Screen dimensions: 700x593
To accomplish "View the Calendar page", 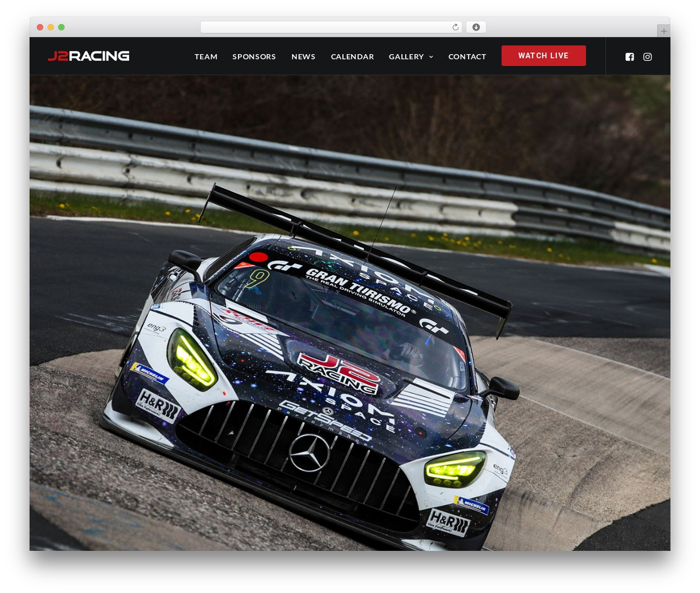I will pos(352,56).
